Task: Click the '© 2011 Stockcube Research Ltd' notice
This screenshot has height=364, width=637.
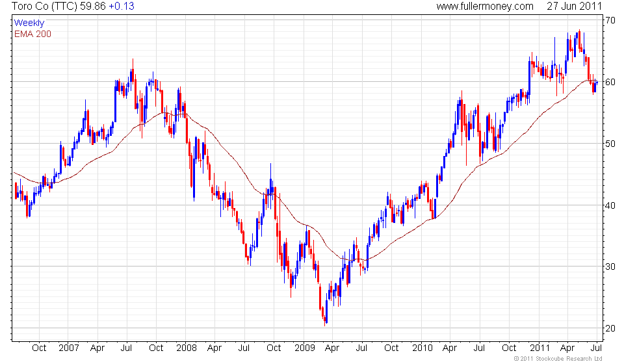Action: point(558,358)
